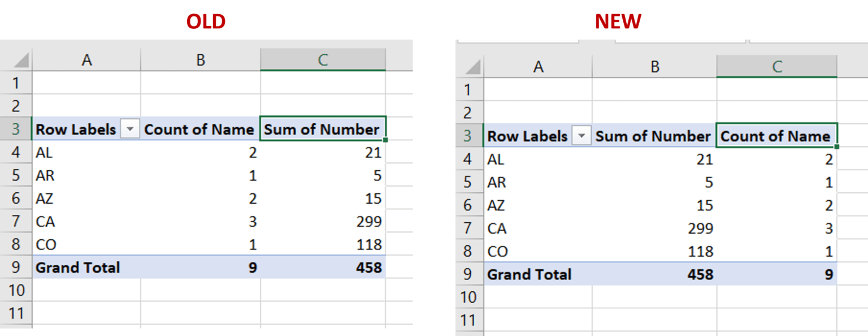
Task: Click 'Sum of Number' header in OLD sheet
Action: point(322,130)
